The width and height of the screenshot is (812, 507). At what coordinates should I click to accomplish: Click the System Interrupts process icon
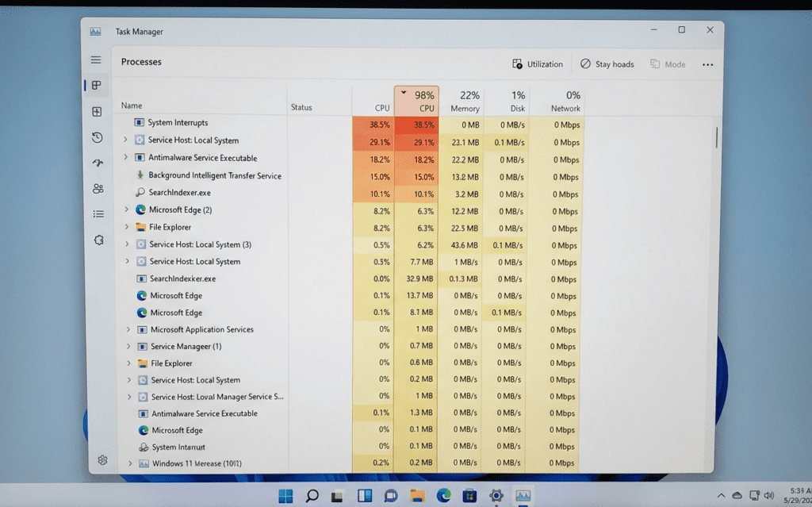click(139, 122)
